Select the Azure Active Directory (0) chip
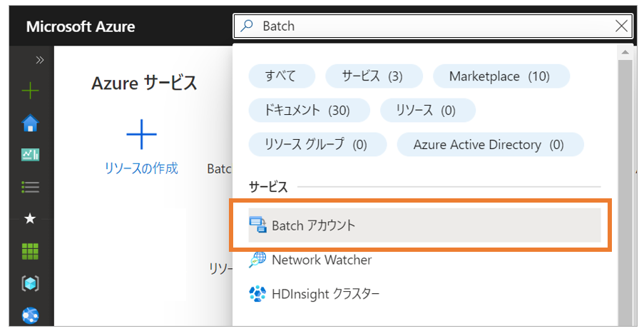Screen dimensions: 644x336 click(490, 144)
